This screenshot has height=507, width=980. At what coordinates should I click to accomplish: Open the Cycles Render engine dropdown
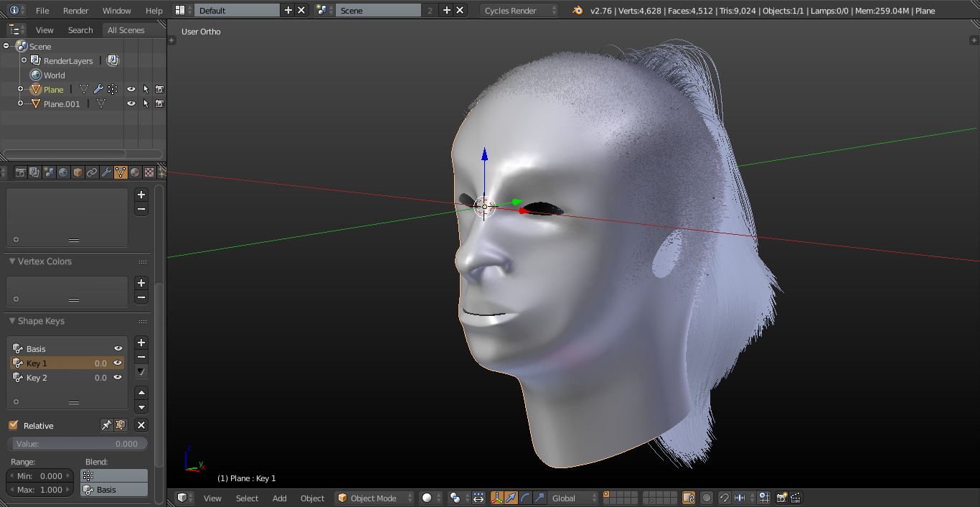(x=519, y=10)
